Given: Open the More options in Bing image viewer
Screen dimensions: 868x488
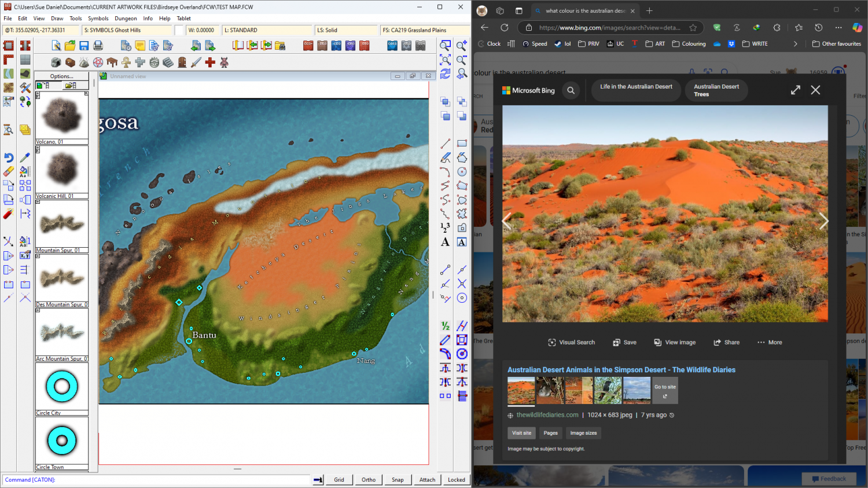Looking at the screenshot, I should [770, 342].
